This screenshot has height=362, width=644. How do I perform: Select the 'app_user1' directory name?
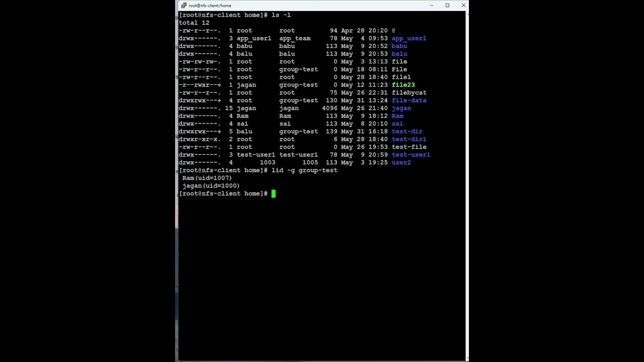tap(409, 38)
